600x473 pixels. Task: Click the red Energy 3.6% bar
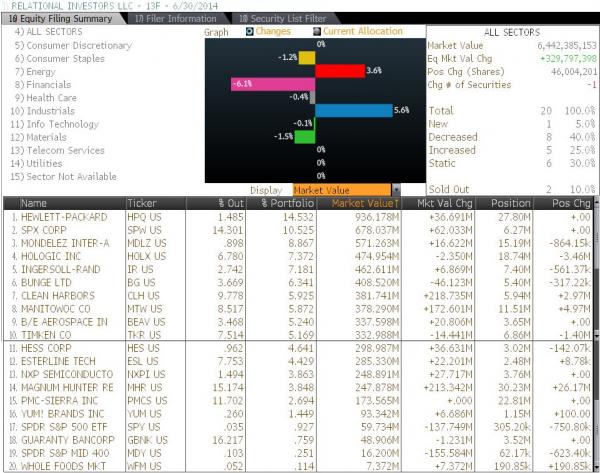click(x=340, y=71)
